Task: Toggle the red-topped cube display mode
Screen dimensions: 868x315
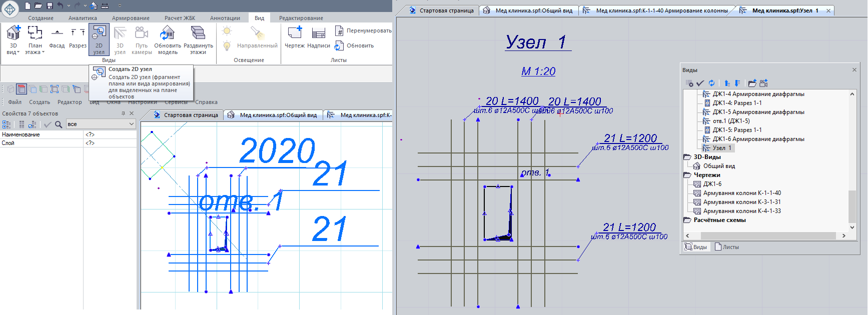Action: (21, 89)
